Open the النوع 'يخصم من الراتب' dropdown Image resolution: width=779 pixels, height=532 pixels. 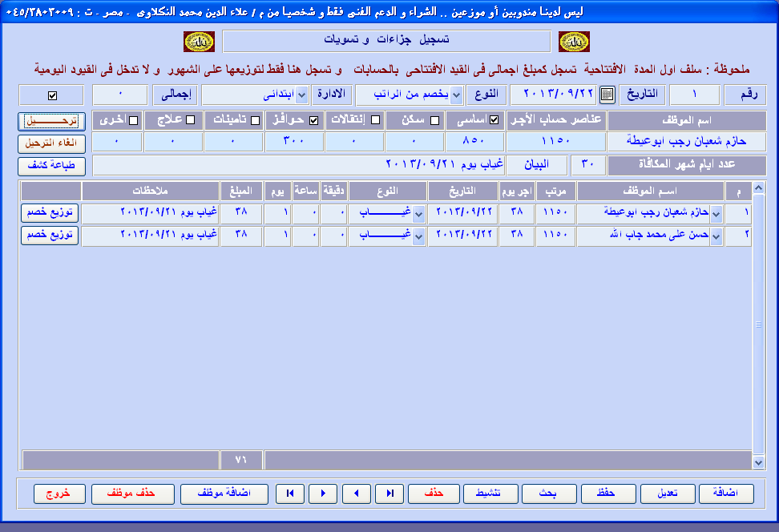(x=456, y=95)
